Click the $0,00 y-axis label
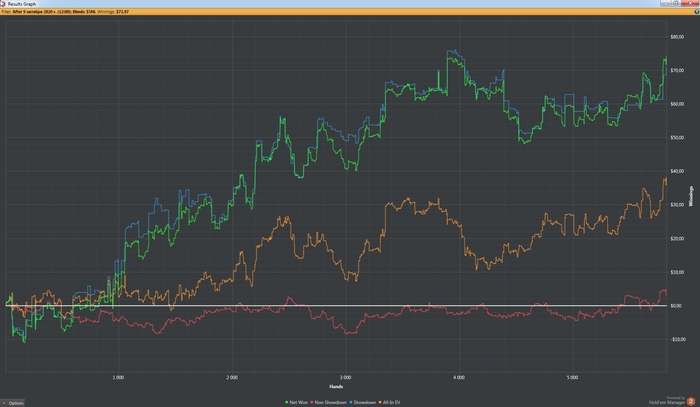The image size is (700, 407). click(x=676, y=306)
